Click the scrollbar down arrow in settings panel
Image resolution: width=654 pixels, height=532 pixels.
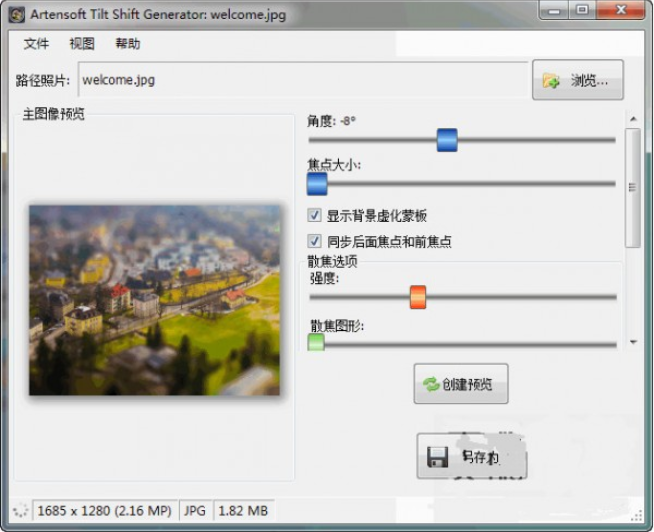pos(634,342)
